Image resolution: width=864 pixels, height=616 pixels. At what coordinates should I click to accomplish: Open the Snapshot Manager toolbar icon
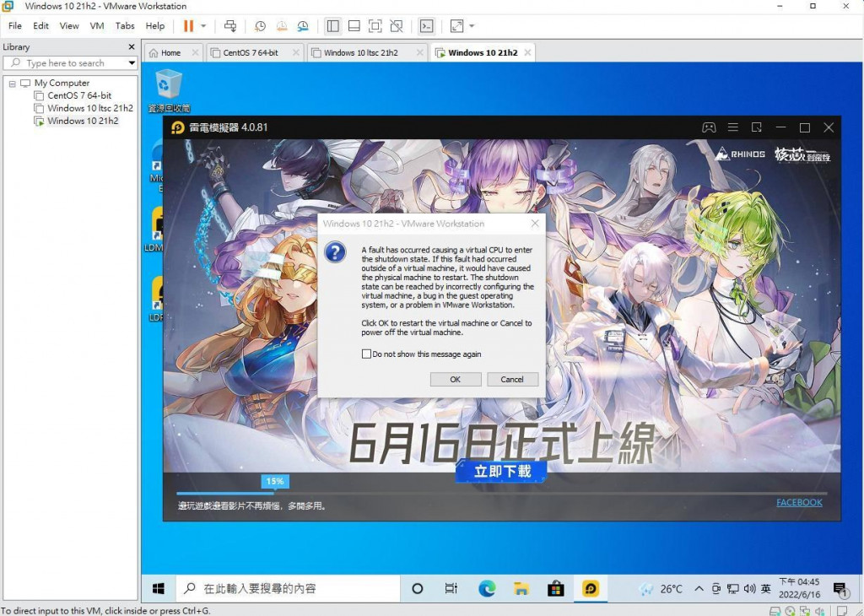[303, 26]
